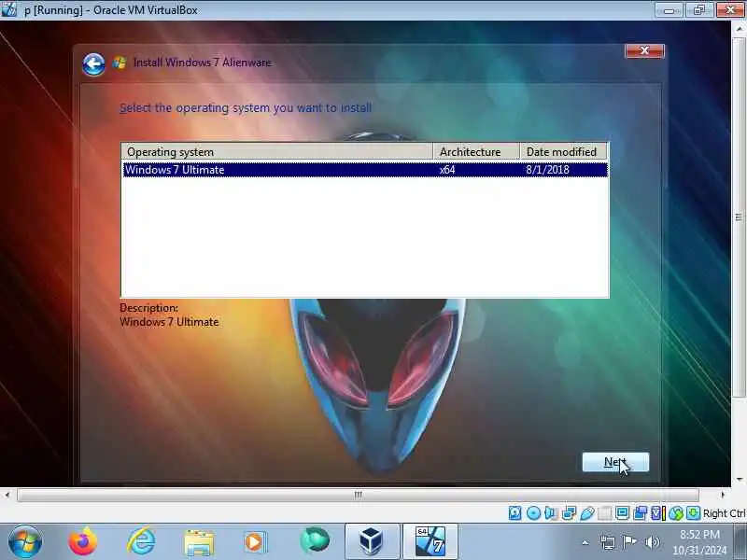Open Internet Explorer from the taskbar
Image resolution: width=747 pixels, height=560 pixels.
(x=141, y=541)
